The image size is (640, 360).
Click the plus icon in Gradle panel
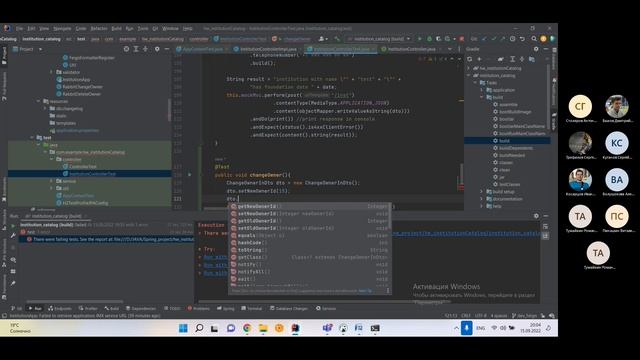pos(479,59)
